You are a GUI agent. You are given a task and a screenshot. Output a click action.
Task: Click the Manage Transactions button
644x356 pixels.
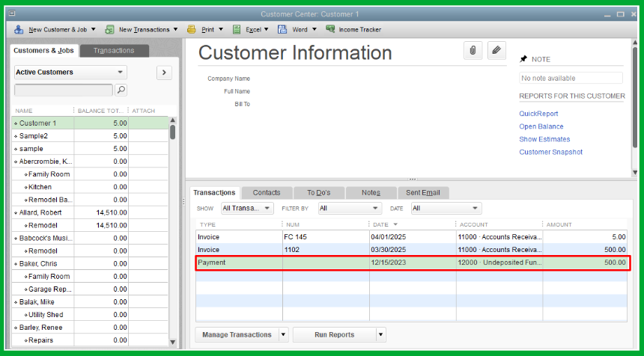click(x=237, y=334)
